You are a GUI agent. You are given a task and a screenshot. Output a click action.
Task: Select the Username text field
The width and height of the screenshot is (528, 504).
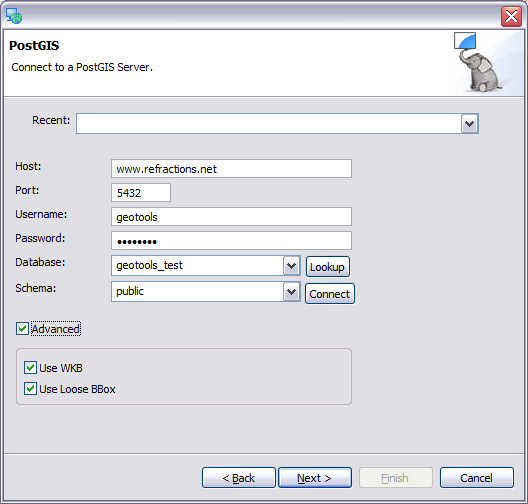(x=231, y=217)
